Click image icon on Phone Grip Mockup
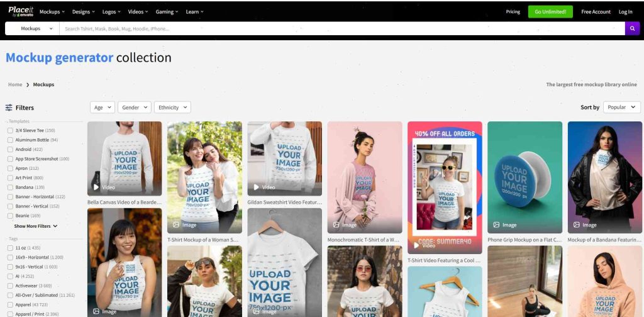The width and height of the screenshot is (644, 317). 496,225
